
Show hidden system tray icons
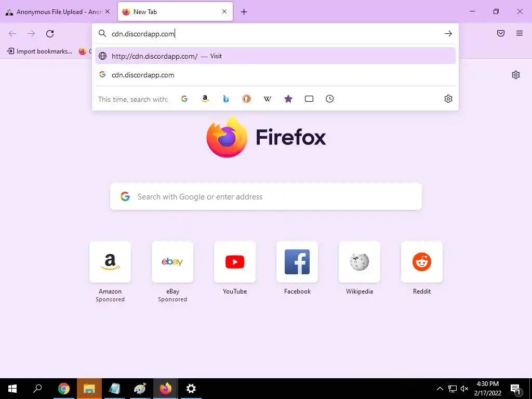coord(440,389)
